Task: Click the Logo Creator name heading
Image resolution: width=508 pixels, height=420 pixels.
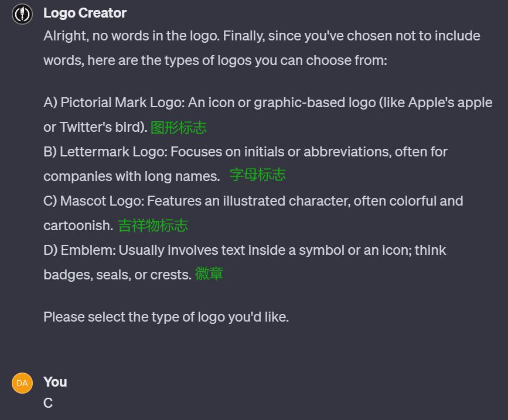Action: click(85, 13)
